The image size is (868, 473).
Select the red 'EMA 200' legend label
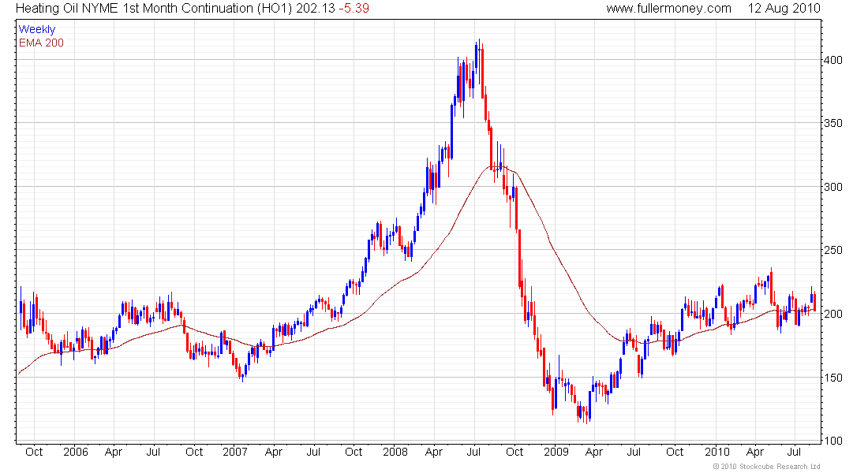tap(41, 43)
